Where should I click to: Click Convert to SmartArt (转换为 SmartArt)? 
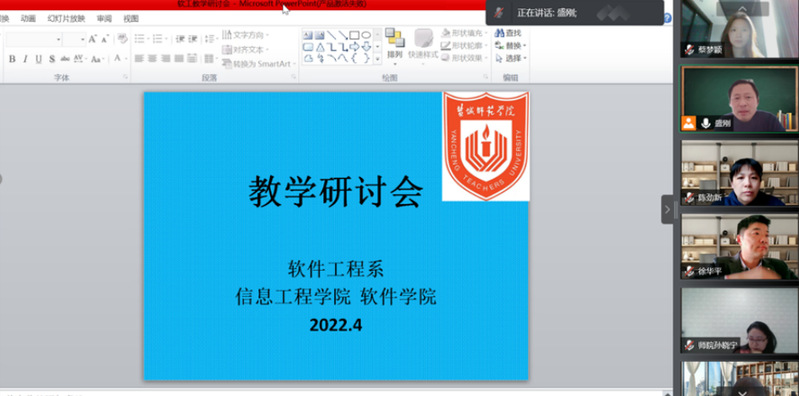click(x=256, y=64)
